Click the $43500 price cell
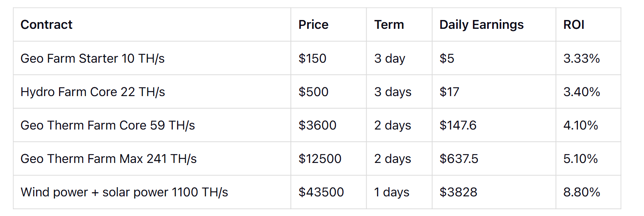The height and width of the screenshot is (216, 644). click(x=321, y=192)
